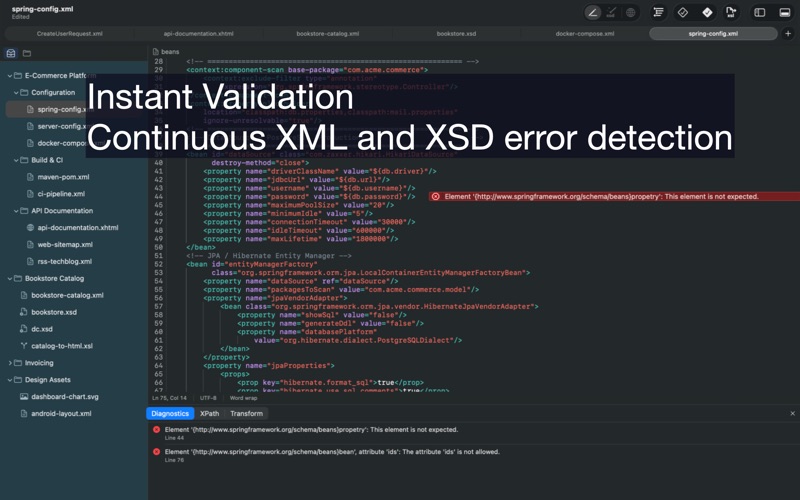Switch sidebar to the folder view icon

[x=27, y=53]
